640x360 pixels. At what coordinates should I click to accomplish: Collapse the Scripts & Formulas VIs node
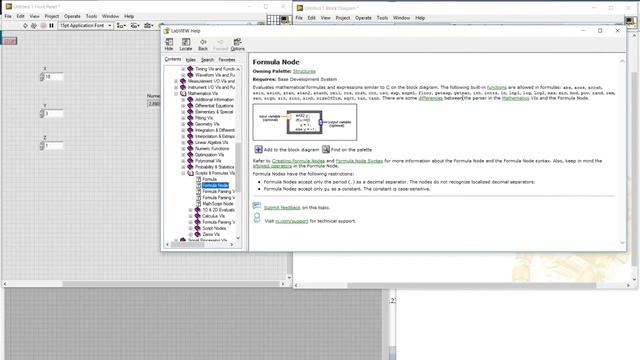coord(183,173)
